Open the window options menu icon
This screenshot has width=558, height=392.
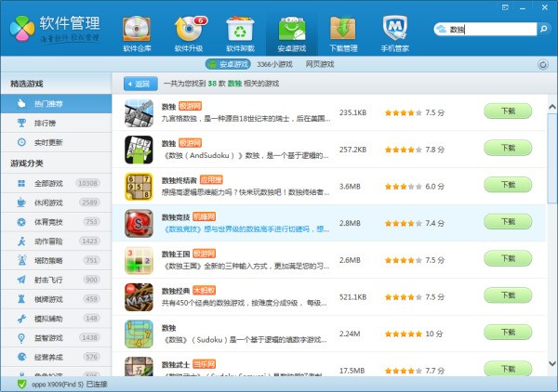pos(505,7)
